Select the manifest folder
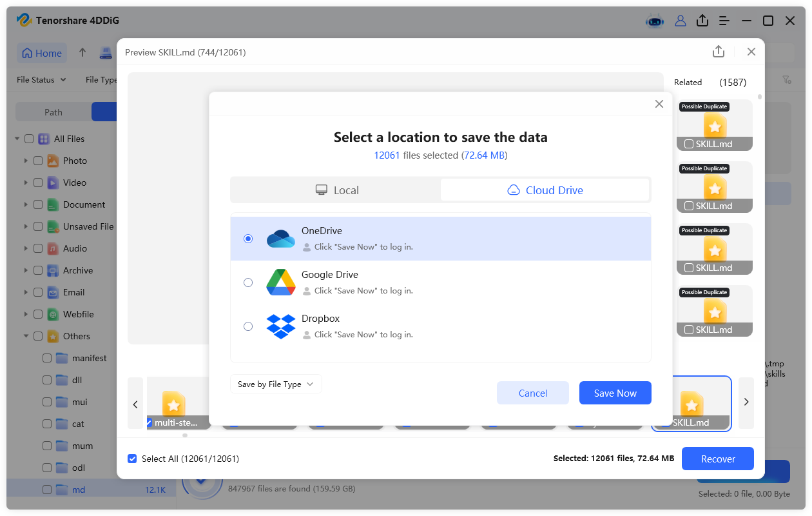The width and height of the screenshot is (812, 516). point(90,358)
